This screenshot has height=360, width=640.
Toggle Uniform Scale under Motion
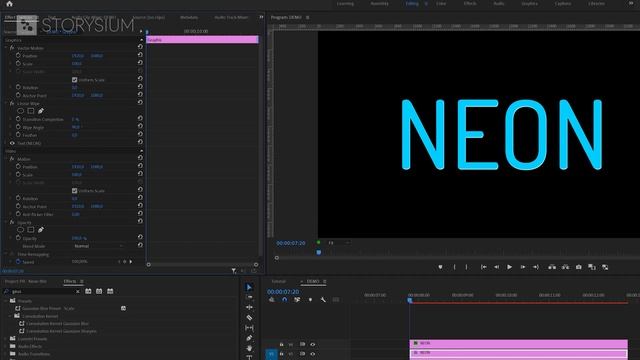pos(74,191)
